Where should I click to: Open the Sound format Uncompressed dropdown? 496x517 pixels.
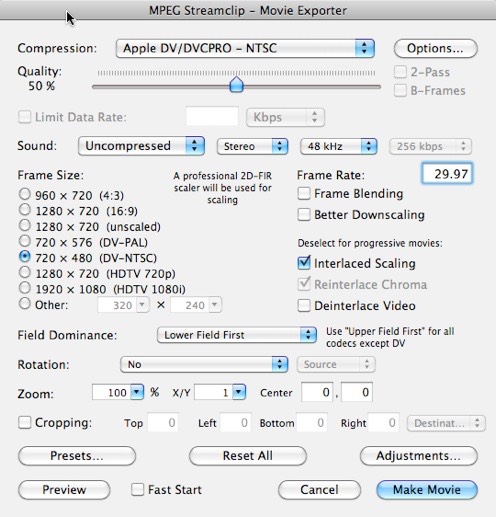tap(141, 146)
